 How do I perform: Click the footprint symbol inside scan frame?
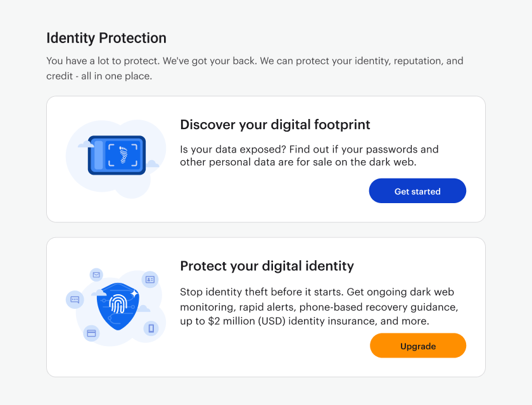(123, 155)
